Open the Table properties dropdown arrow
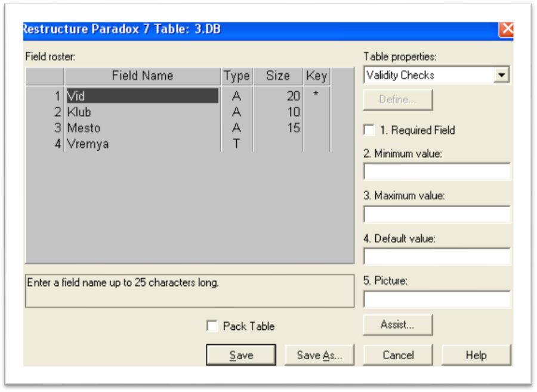537x392 pixels. (x=501, y=75)
